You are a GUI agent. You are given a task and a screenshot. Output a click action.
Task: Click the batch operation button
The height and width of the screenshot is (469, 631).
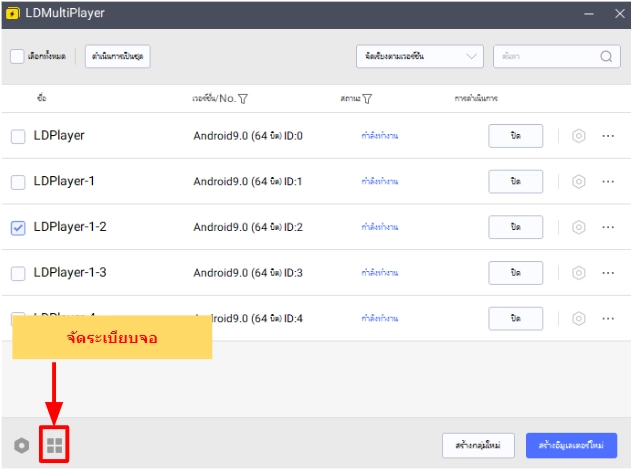117,57
